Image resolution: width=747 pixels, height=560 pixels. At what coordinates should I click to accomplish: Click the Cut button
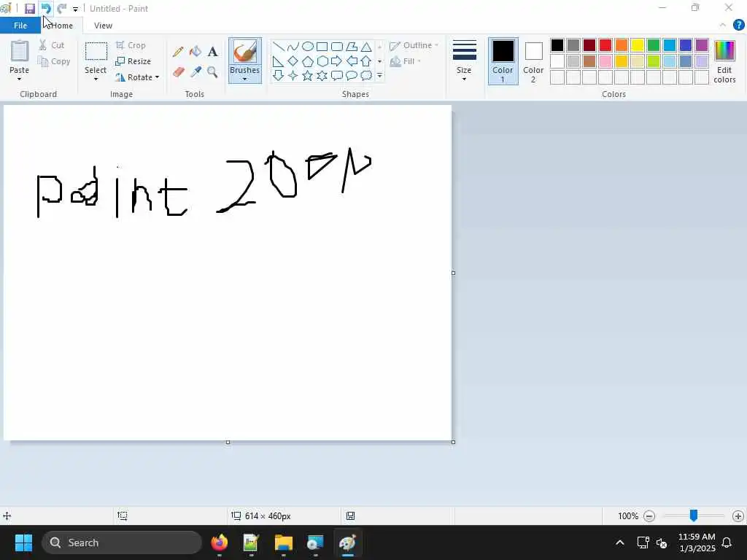[52, 45]
